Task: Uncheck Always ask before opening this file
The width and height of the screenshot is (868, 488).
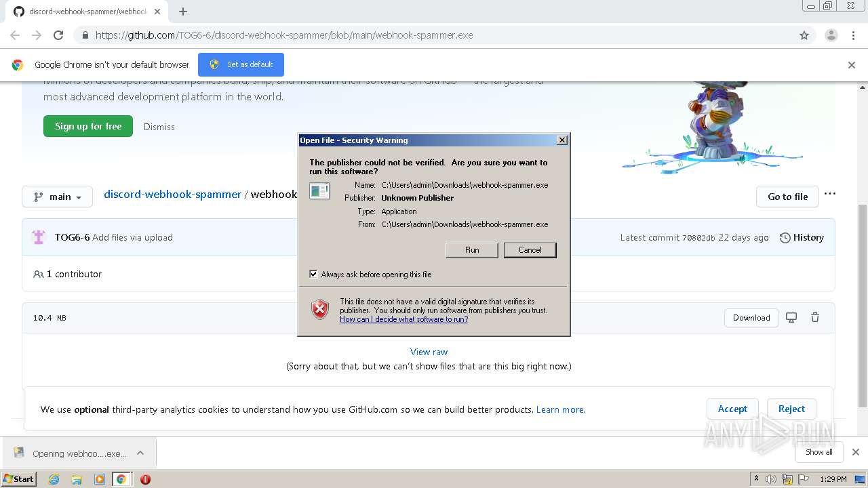Action: tap(313, 274)
